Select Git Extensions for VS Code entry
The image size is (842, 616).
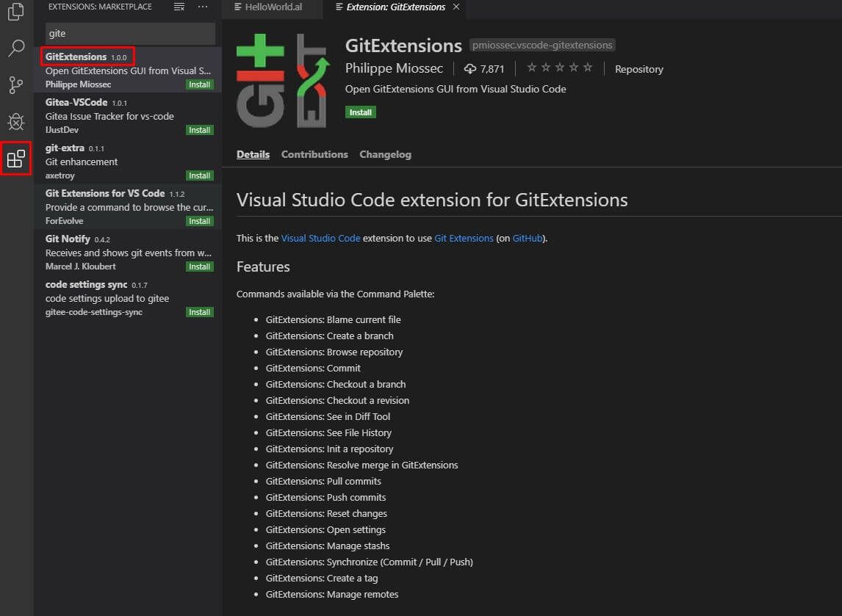[128, 206]
